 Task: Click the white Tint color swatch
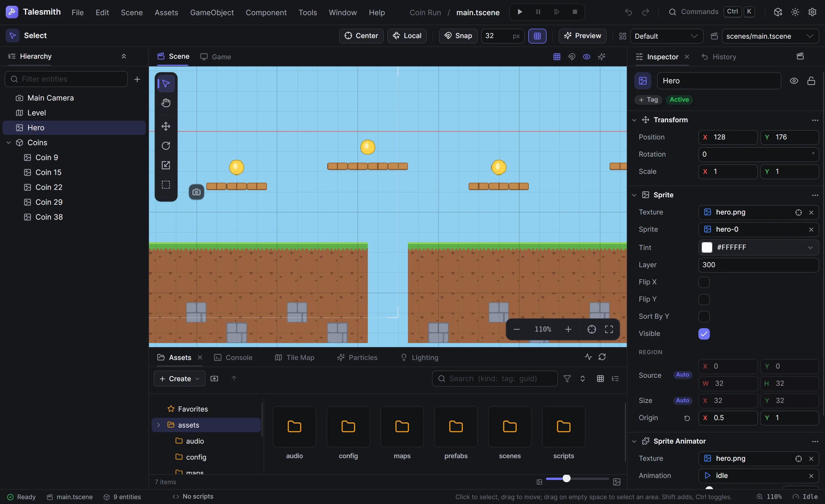click(x=706, y=248)
